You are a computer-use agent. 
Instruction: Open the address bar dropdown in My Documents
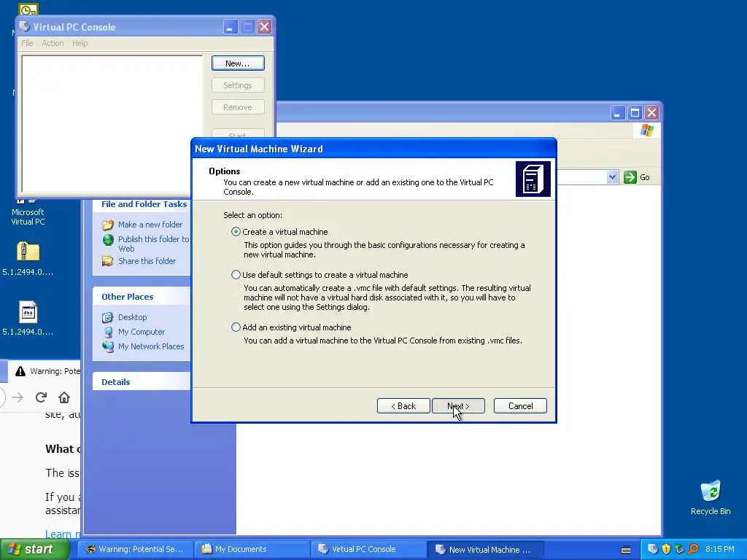[612, 177]
